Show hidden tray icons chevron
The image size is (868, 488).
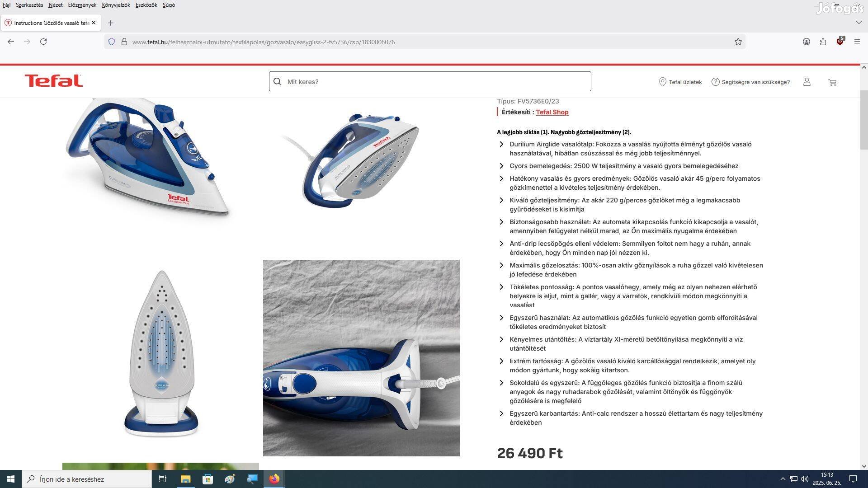pos(783,479)
